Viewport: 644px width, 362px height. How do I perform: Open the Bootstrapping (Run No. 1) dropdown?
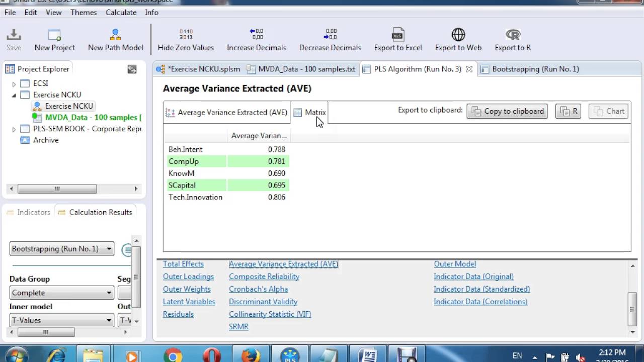(62, 249)
